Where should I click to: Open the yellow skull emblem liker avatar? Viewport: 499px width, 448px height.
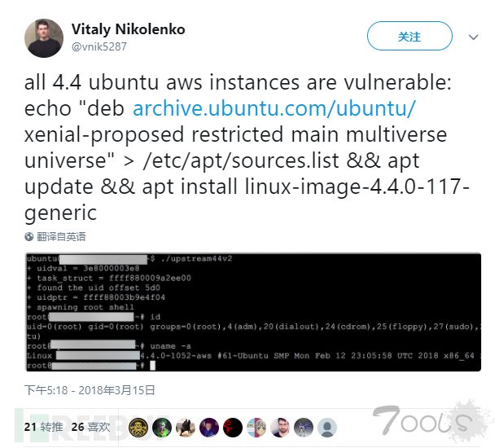pos(138,428)
